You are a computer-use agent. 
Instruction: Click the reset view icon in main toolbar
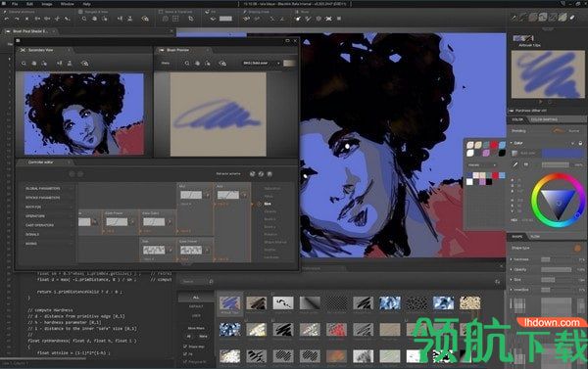coord(145,19)
